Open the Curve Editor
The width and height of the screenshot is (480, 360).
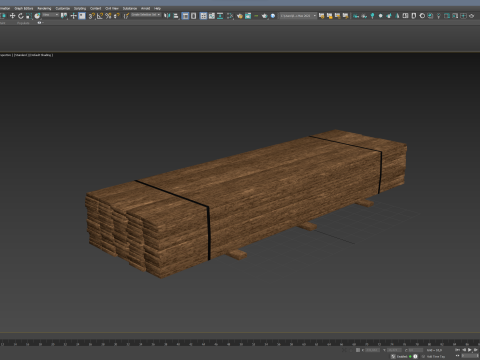[212, 16]
